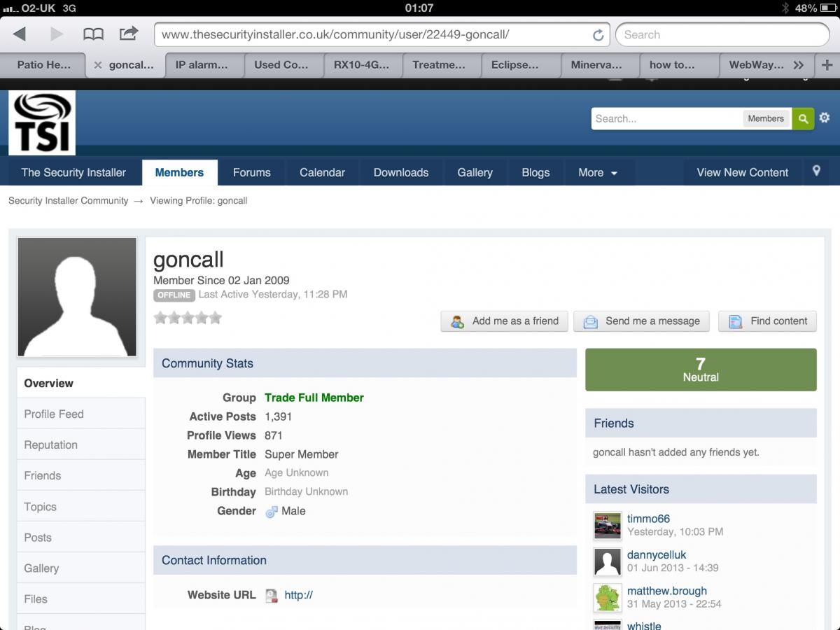Click the green search magnifier button
Image resolution: width=840 pixels, height=630 pixels.
(x=803, y=119)
